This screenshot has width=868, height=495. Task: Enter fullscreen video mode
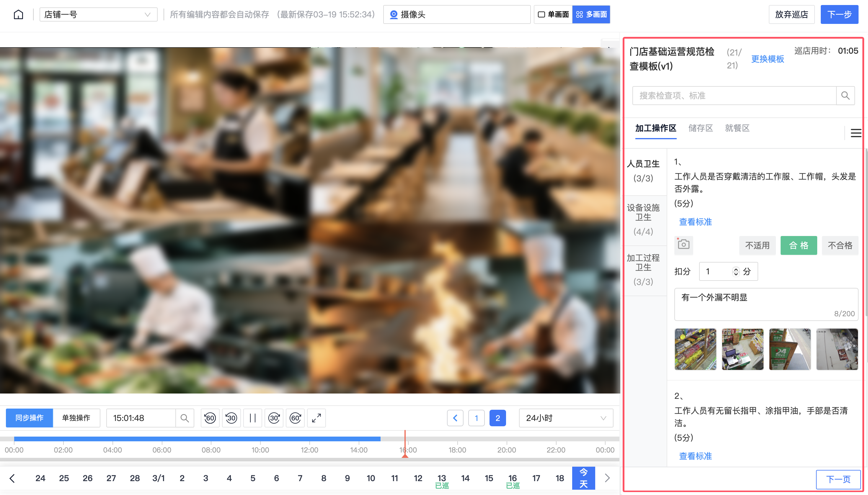316,418
